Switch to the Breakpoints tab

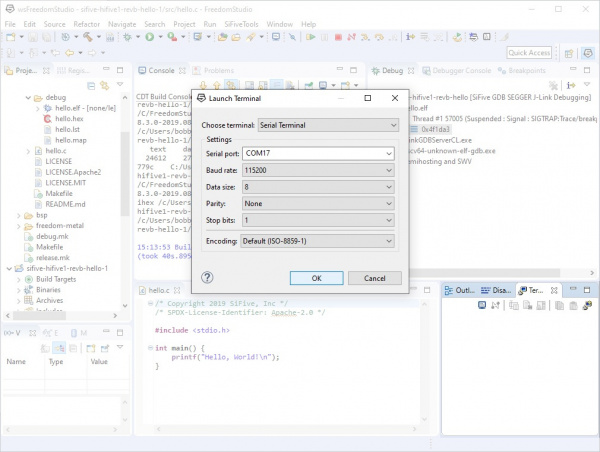pyautogui.click(x=522, y=70)
